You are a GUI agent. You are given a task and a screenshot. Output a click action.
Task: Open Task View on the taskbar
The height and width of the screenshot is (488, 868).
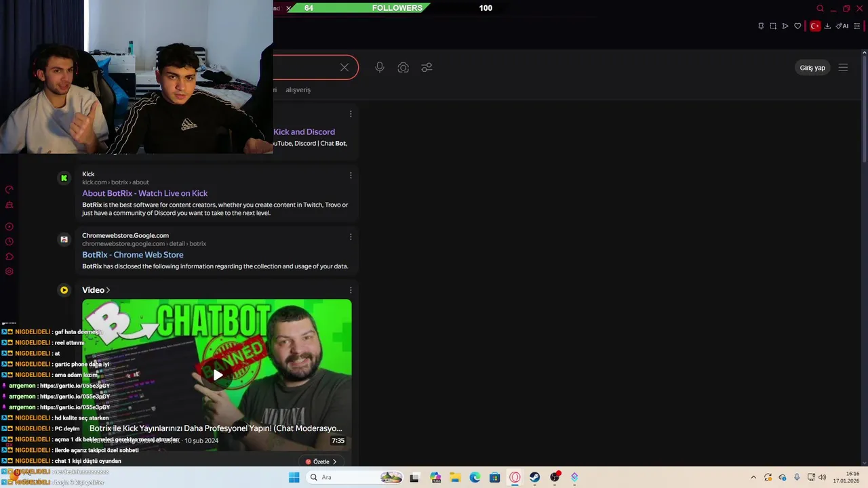point(414,477)
